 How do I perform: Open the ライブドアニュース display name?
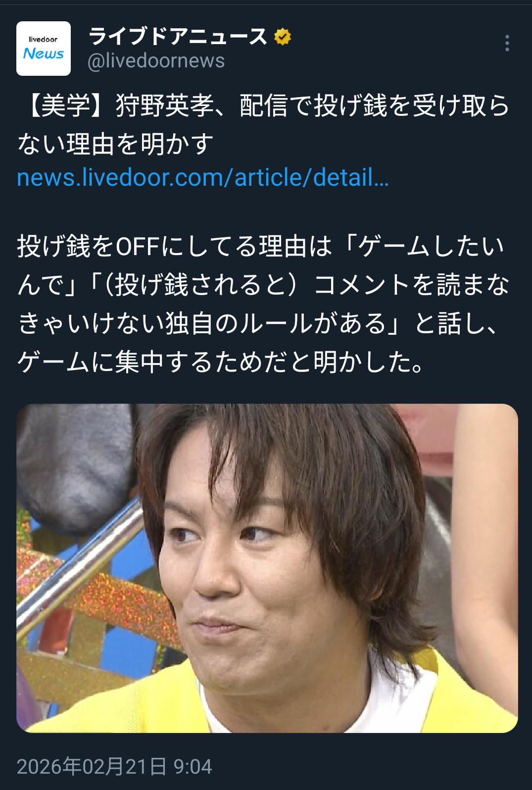(x=178, y=37)
